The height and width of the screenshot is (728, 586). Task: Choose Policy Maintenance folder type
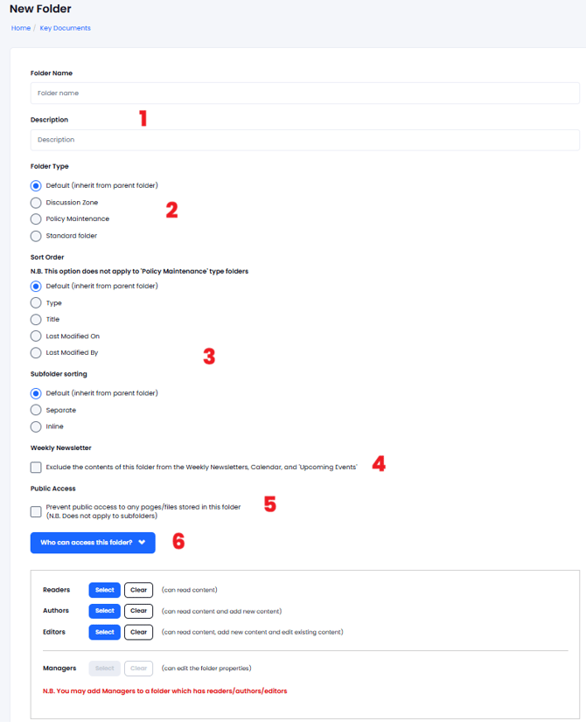coord(36,219)
